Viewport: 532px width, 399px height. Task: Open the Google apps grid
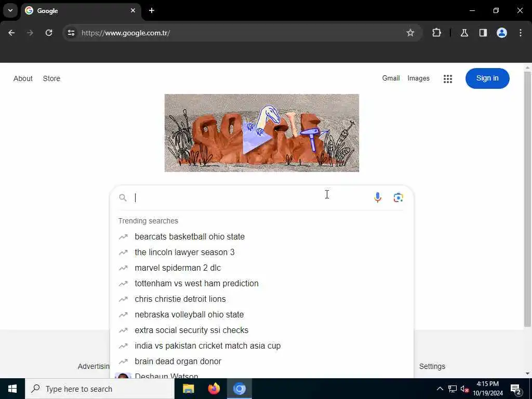click(448, 79)
